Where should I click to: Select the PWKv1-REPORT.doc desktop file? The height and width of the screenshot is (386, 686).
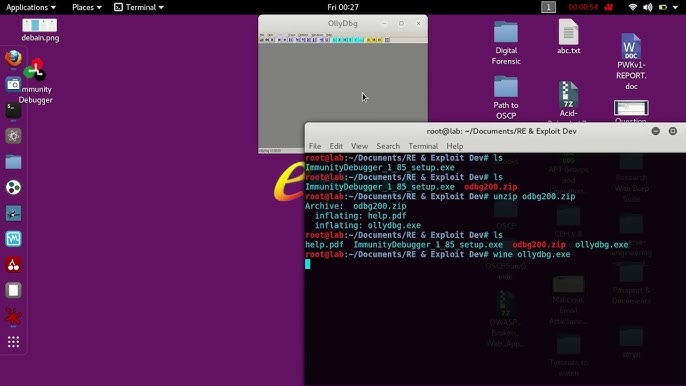click(631, 61)
